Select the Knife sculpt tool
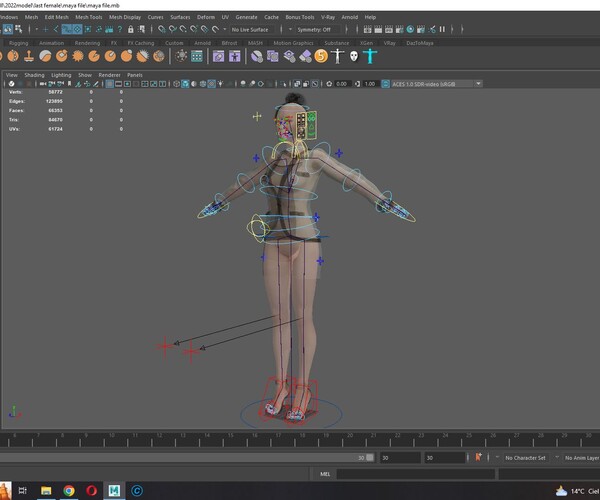 tap(94, 56)
